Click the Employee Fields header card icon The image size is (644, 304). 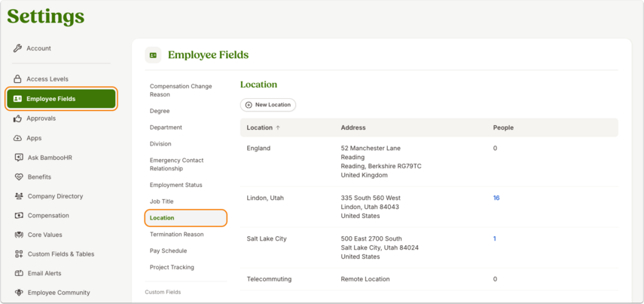click(153, 55)
